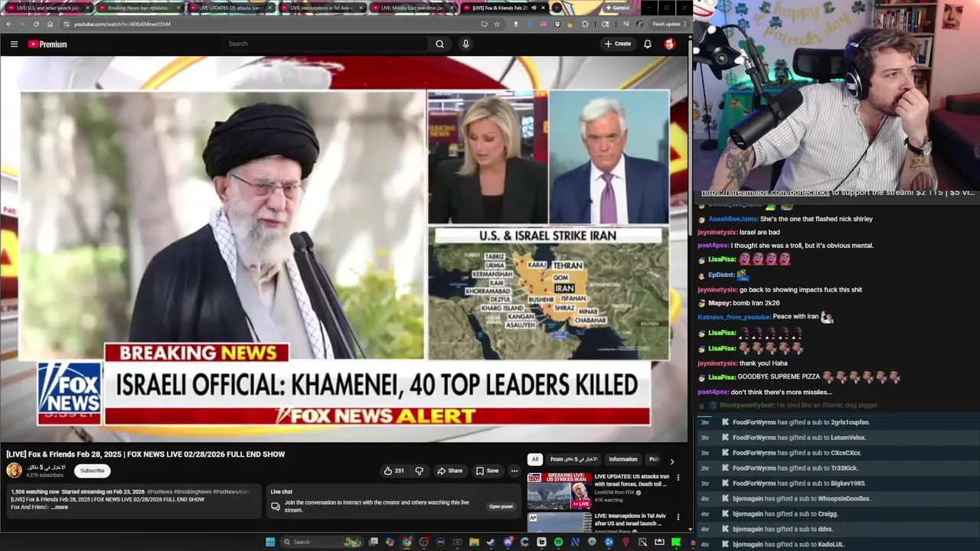Click chat username AaaahBeeJams
Image resolution: width=980 pixels, height=551 pixels.
coord(733,219)
